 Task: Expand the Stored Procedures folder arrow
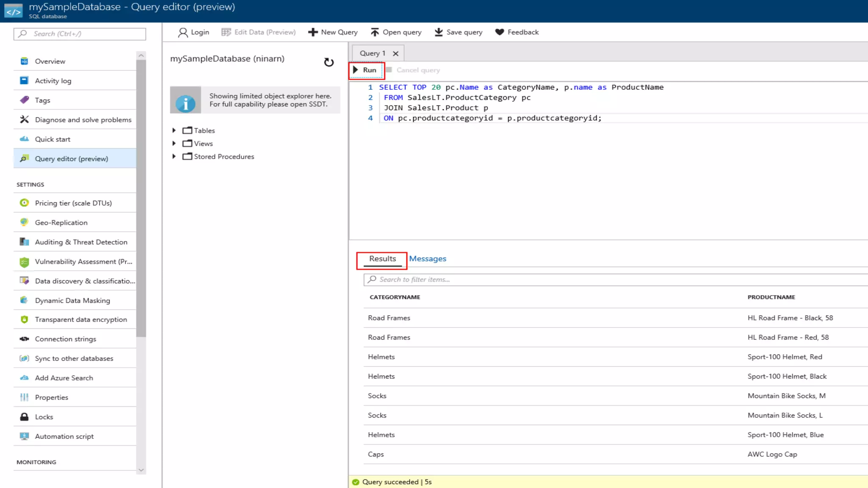pyautogui.click(x=174, y=156)
